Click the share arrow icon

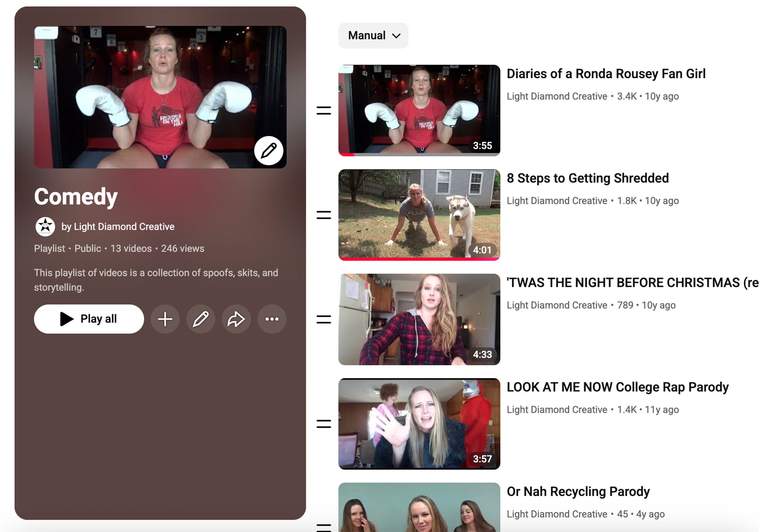tap(236, 319)
